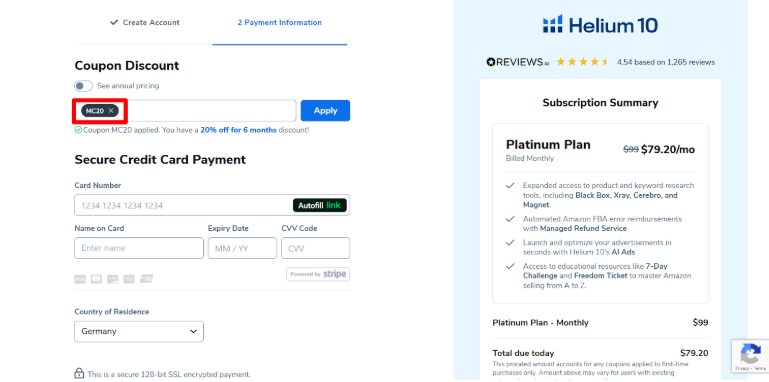Remove the MC20 coupon tag
This screenshot has width=769, height=382.
111,111
